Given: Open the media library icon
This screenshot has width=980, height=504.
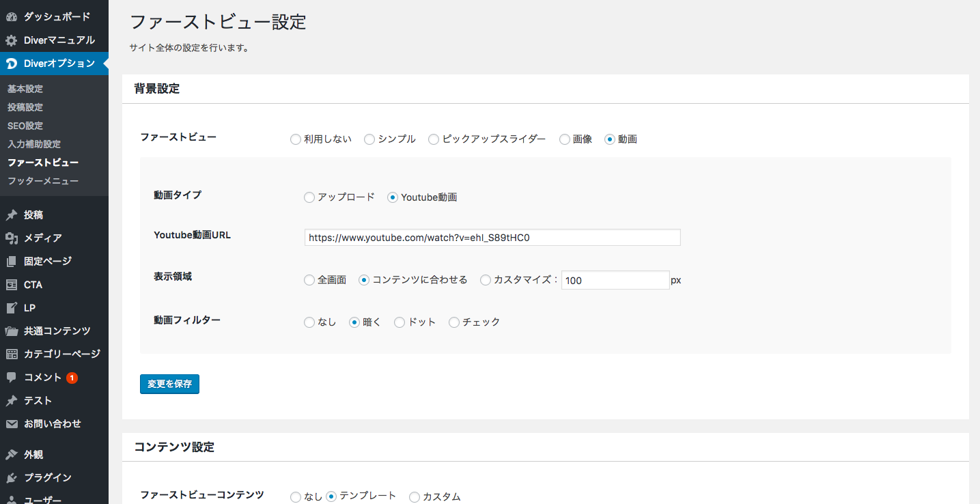Looking at the screenshot, I should pyautogui.click(x=12, y=238).
